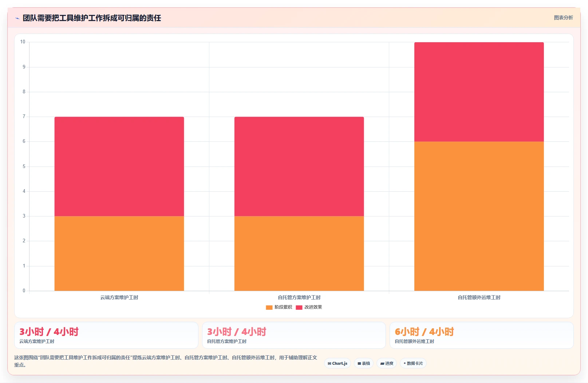Click the 数据卡片 tag pill
This screenshot has width=588, height=383.
[x=413, y=363]
